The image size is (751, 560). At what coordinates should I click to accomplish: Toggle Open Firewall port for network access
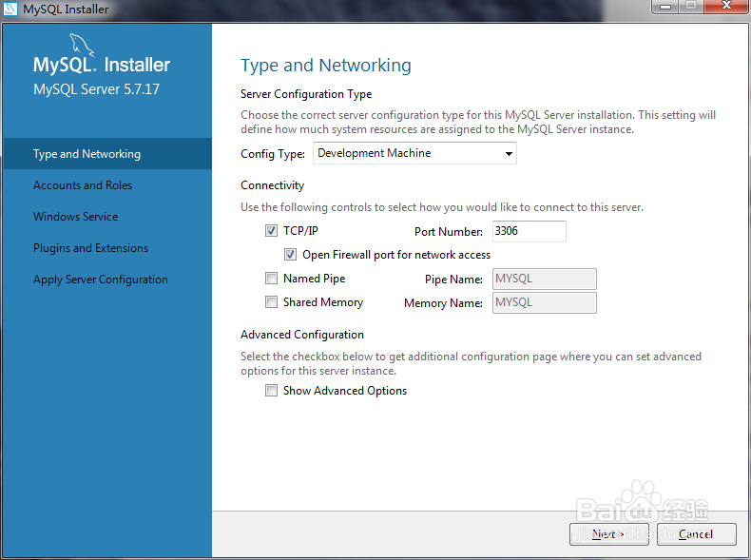click(290, 255)
